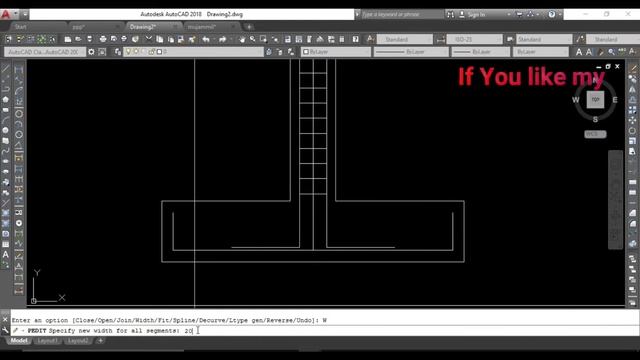
Task: Expand the Quick Access toolbar dropdown
Action: point(24,14)
